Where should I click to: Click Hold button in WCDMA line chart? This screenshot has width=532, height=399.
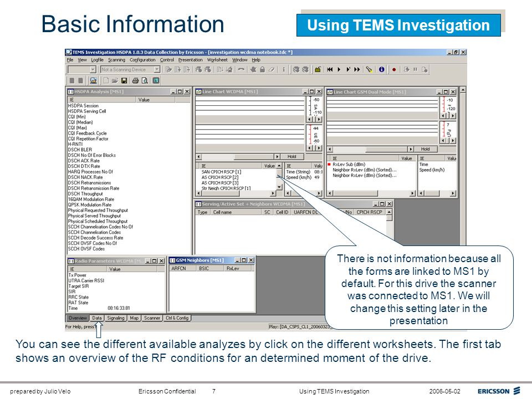pyautogui.click(x=292, y=157)
